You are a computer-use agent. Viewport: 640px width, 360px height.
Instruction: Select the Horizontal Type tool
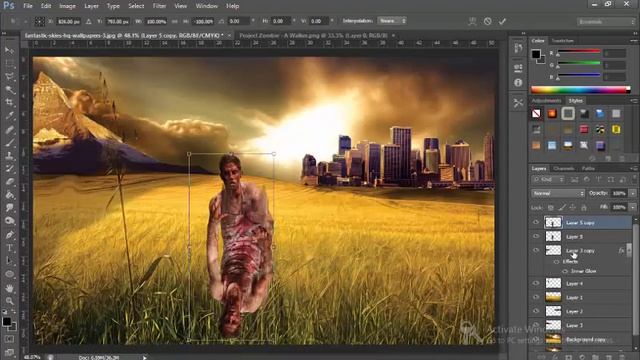[9, 248]
